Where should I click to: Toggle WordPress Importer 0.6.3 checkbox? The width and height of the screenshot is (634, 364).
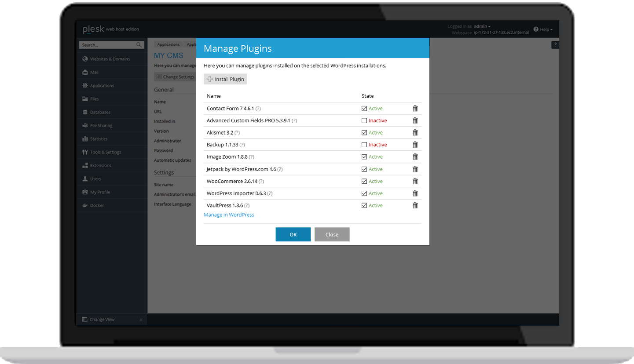click(364, 193)
